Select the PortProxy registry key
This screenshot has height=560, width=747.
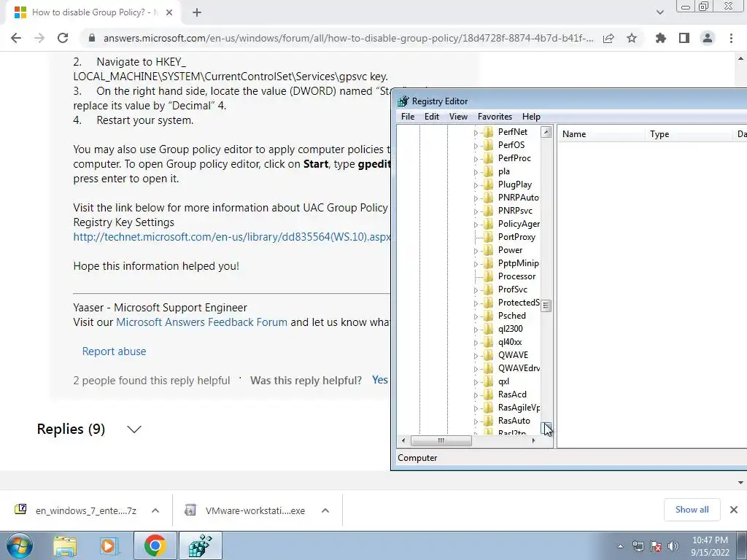(x=516, y=237)
